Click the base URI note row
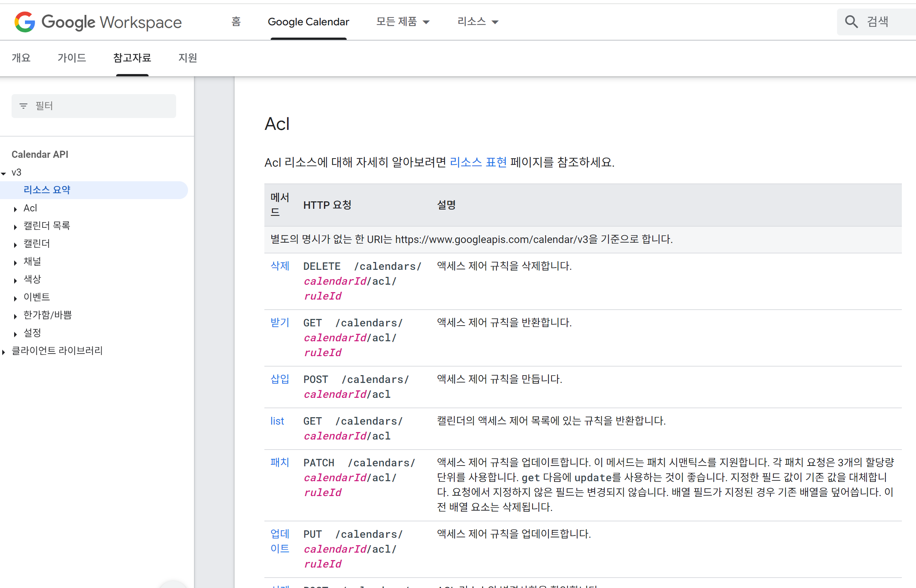Screen dimensions: 916x588 583,239
